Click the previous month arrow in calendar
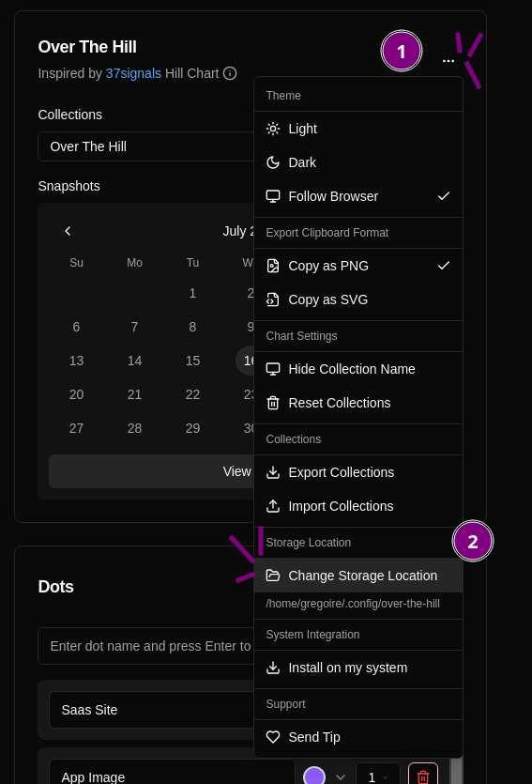The height and width of the screenshot is (784, 532). [68, 231]
